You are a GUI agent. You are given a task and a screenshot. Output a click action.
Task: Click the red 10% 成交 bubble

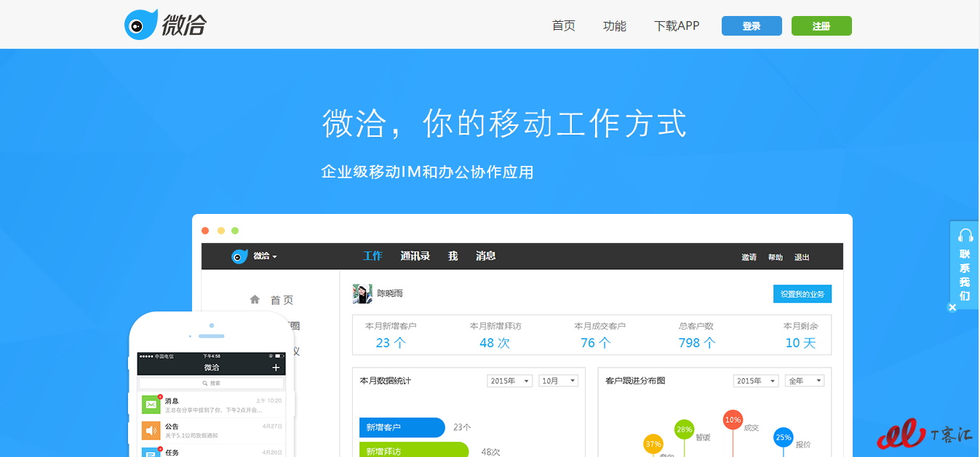(x=733, y=420)
